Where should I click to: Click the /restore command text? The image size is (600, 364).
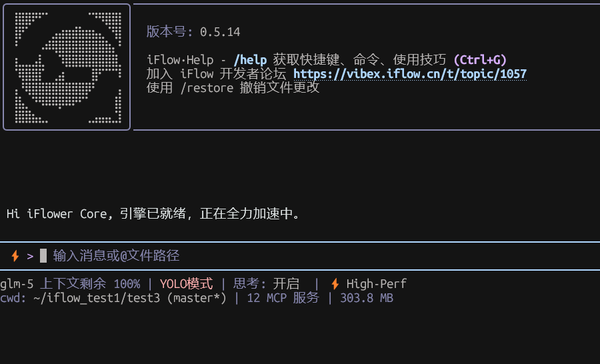pyautogui.click(x=207, y=88)
